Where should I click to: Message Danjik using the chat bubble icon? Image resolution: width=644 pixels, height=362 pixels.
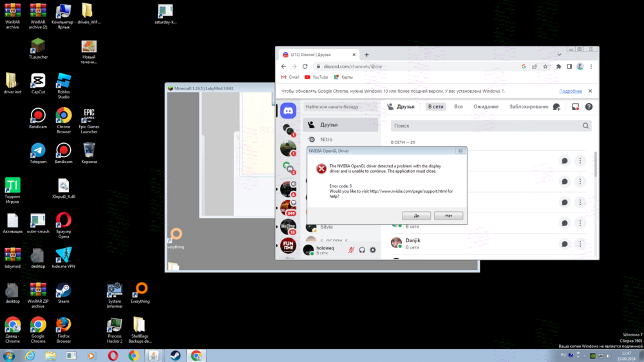click(565, 243)
